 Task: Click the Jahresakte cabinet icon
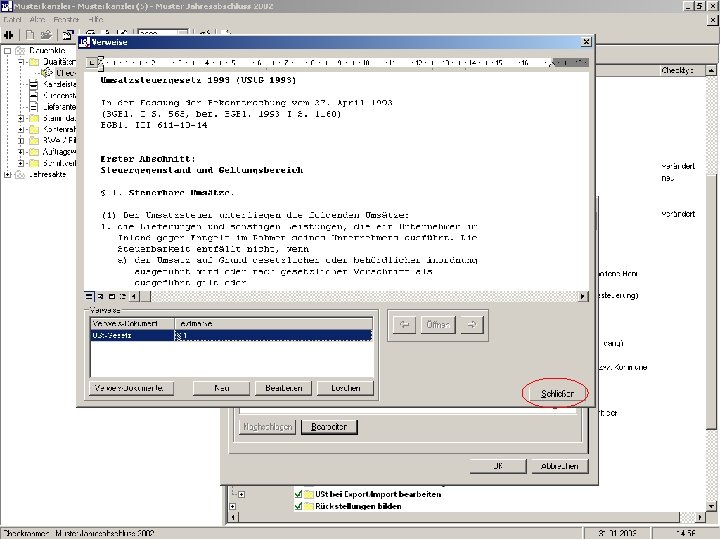point(20,174)
